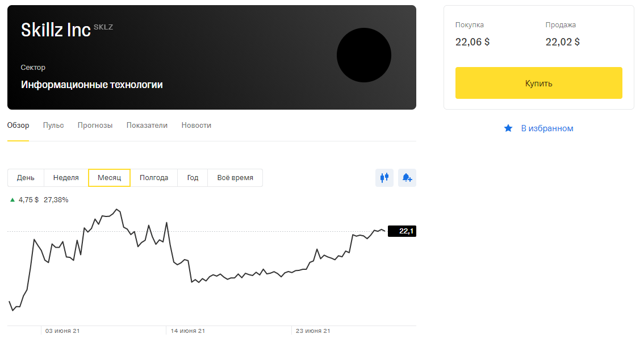The height and width of the screenshot is (338, 644).
Task: Click the 27,38% change value
Action: click(56, 200)
